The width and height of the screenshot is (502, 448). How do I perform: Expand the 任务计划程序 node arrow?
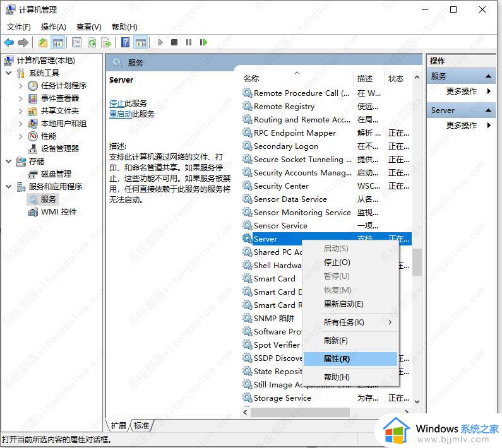pos(20,86)
